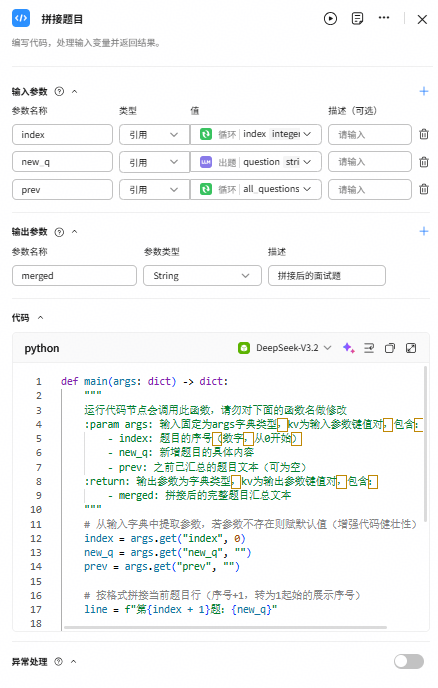This screenshot has width=438, height=688.
Task: Open the run log document icon
Action: click(357, 19)
